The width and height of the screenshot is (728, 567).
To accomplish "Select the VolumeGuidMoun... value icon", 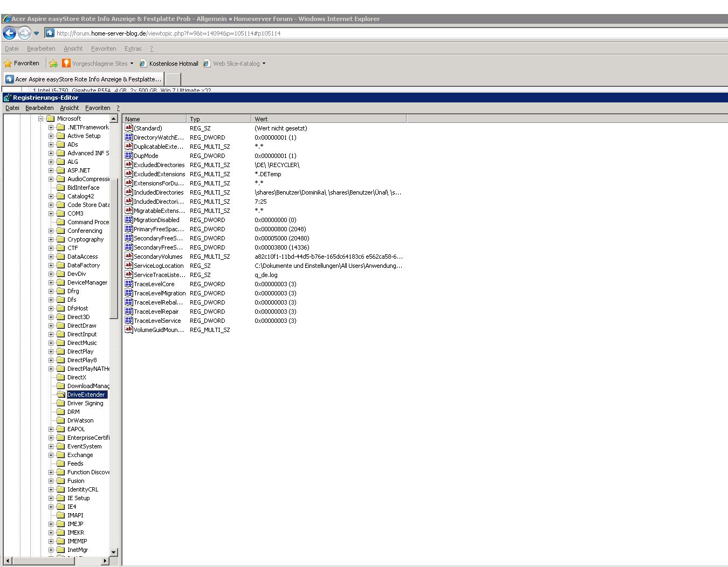I will coord(128,330).
